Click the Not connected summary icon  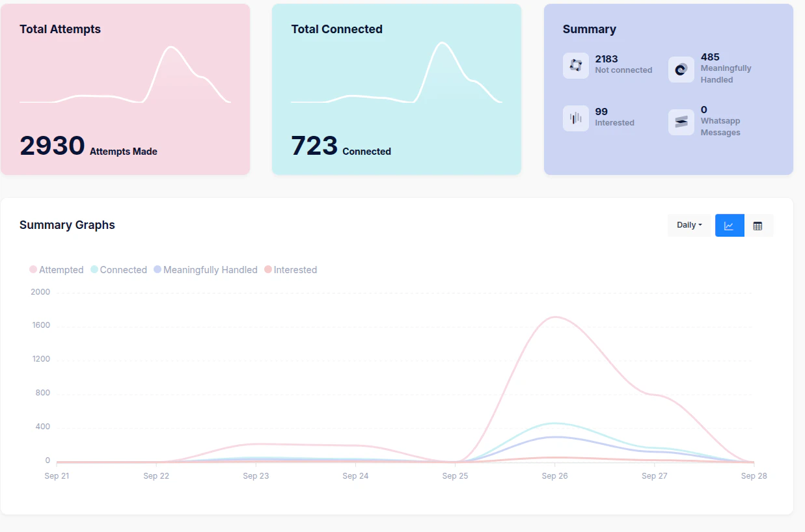pos(575,66)
